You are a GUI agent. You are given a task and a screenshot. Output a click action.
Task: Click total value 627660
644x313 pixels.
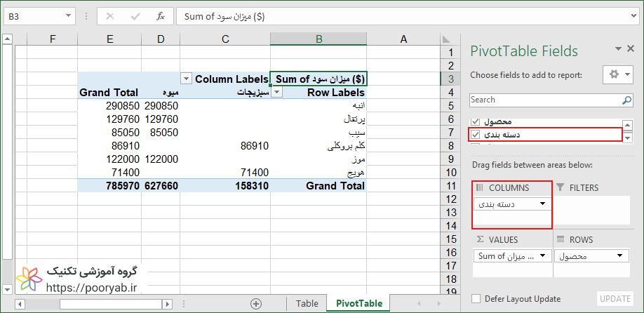click(x=161, y=186)
